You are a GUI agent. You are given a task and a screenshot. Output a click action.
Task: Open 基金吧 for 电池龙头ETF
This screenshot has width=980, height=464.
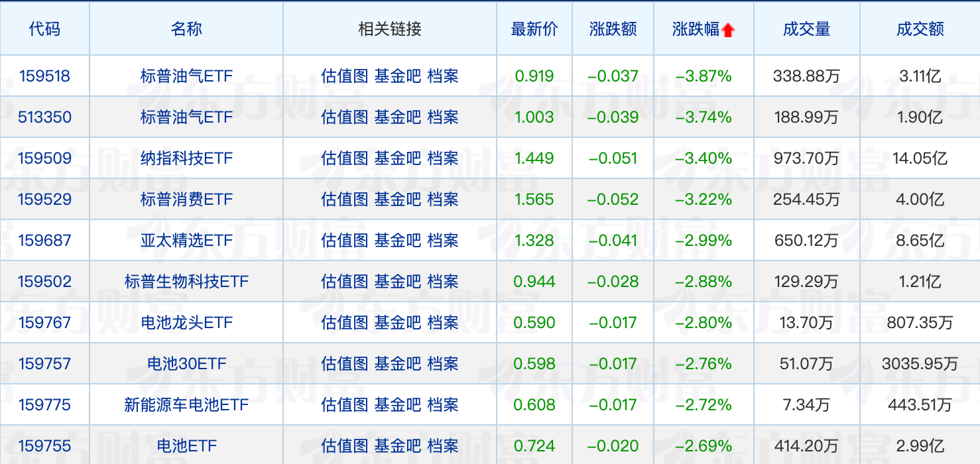pos(397,323)
